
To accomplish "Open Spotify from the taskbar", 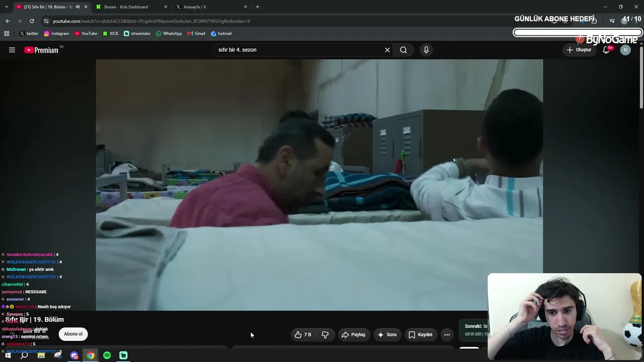I will (x=107, y=355).
